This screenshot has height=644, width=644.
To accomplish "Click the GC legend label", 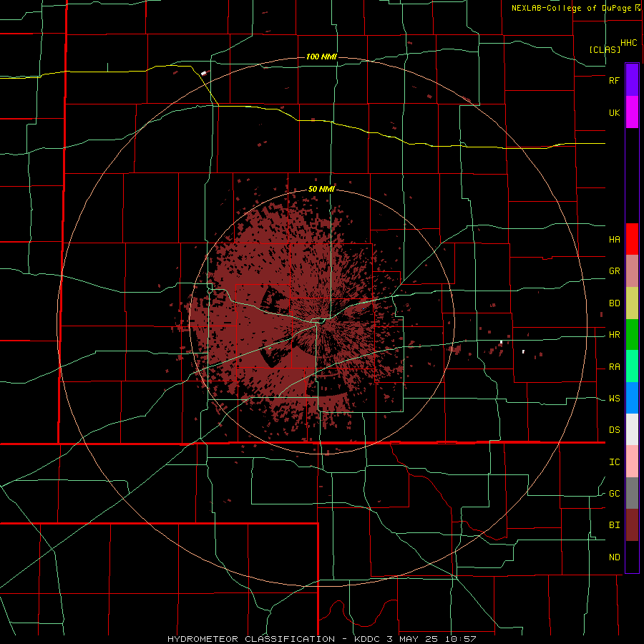I will tap(614, 494).
